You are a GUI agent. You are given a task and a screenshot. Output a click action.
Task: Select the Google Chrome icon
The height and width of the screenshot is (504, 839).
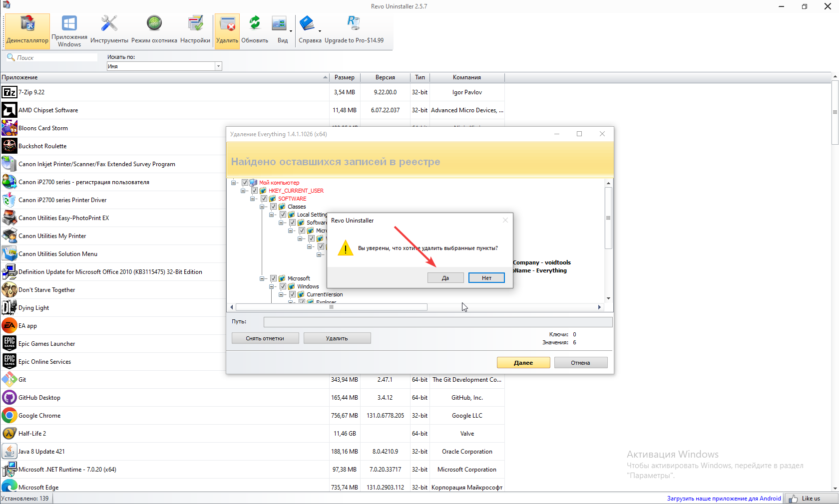[9, 416]
